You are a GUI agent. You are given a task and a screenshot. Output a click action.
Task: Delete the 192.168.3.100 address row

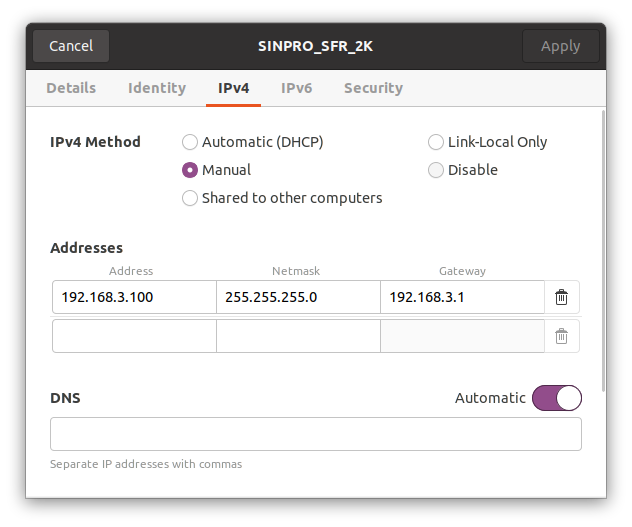(x=561, y=297)
